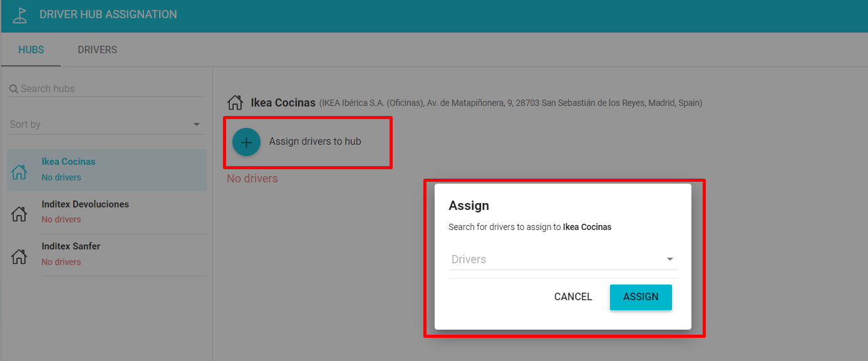868x361 pixels.
Task: Click the dropdown chevron on Sort by
Action: click(196, 124)
